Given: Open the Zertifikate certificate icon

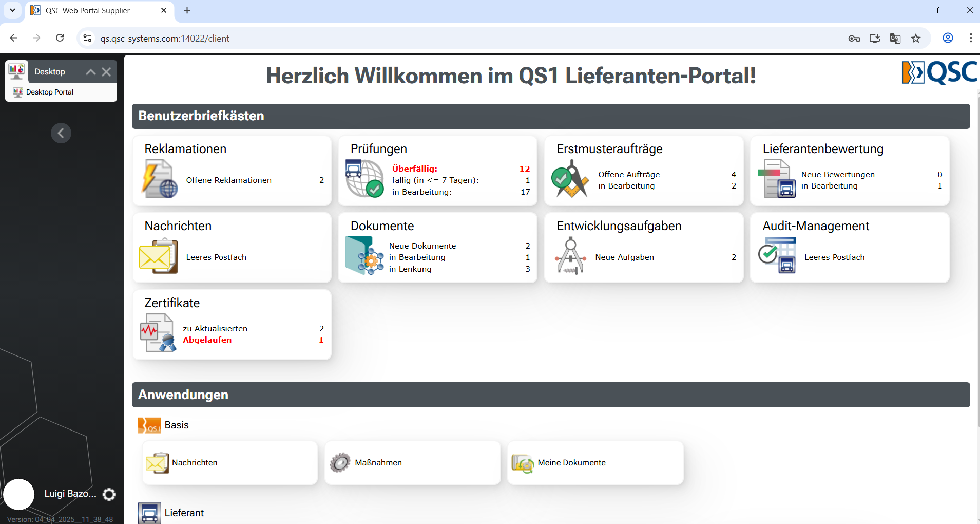Looking at the screenshot, I should click(158, 333).
